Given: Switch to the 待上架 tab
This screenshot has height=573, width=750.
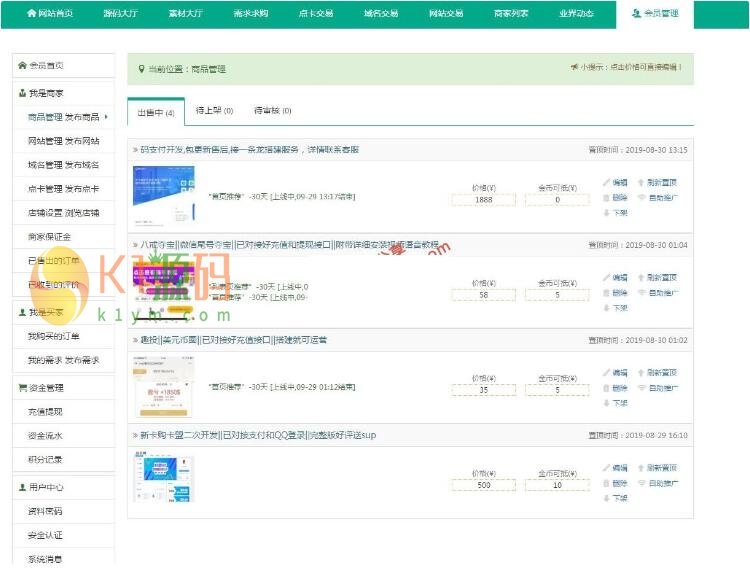Looking at the screenshot, I should click(214, 111).
